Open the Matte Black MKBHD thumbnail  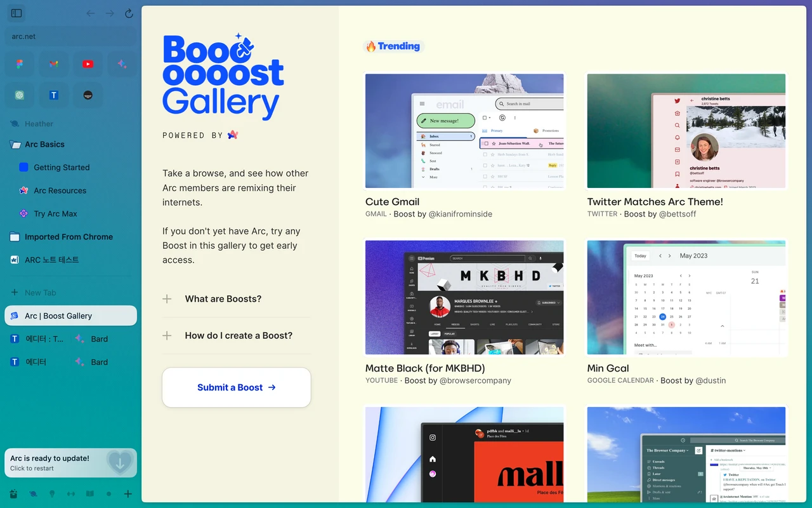464,297
